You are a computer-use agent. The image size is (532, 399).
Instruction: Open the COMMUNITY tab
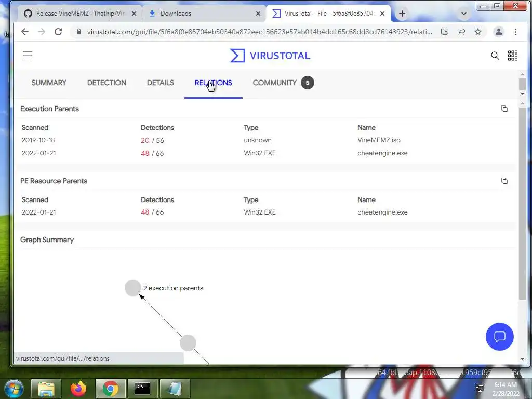point(283,83)
